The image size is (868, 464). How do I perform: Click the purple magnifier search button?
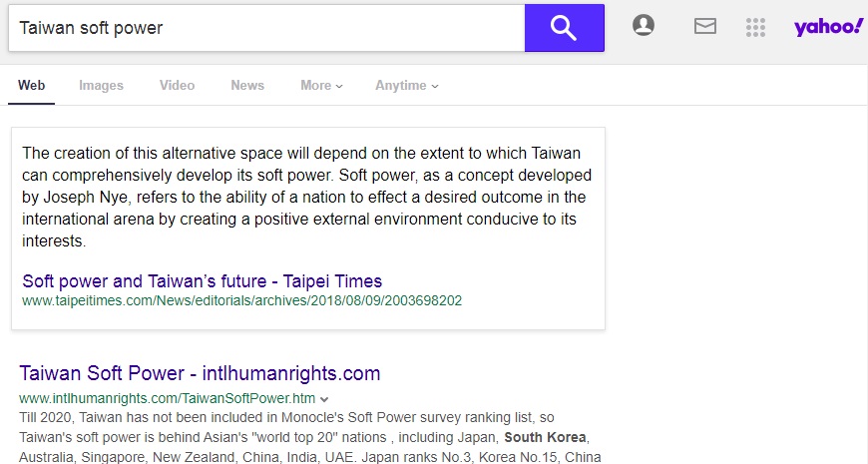pyautogui.click(x=564, y=28)
